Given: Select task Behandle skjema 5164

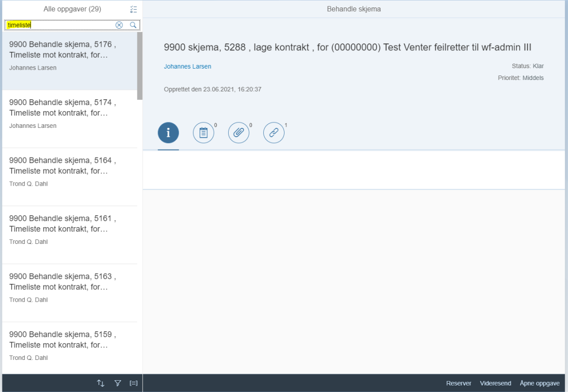Looking at the screenshot, I should [70, 177].
